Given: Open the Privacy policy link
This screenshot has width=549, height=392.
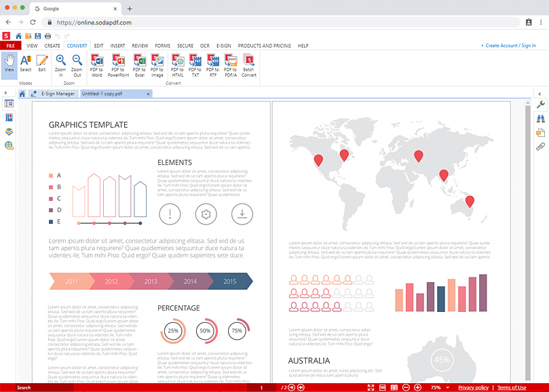Looking at the screenshot, I should click(x=474, y=387).
